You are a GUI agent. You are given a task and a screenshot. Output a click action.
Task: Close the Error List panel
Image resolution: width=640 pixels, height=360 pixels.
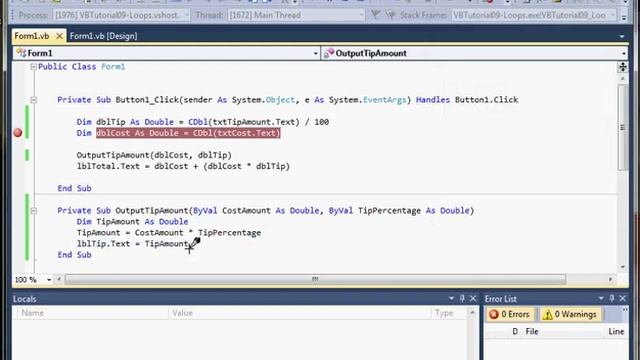point(622,298)
